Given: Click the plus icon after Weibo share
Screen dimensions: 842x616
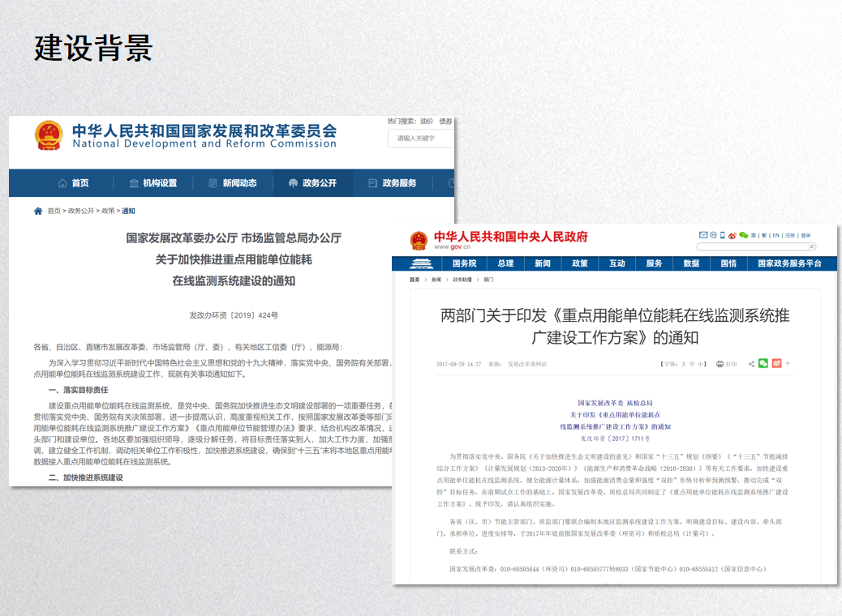Looking at the screenshot, I should point(788,363).
